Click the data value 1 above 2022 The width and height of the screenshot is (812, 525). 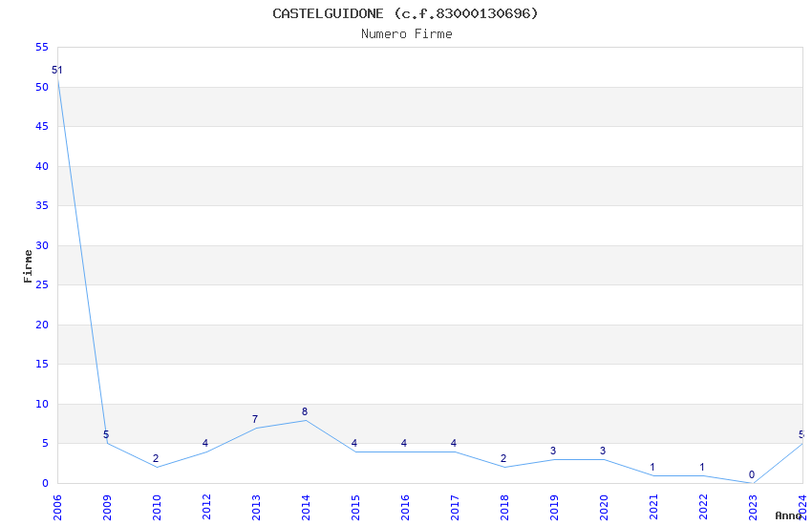tap(703, 467)
